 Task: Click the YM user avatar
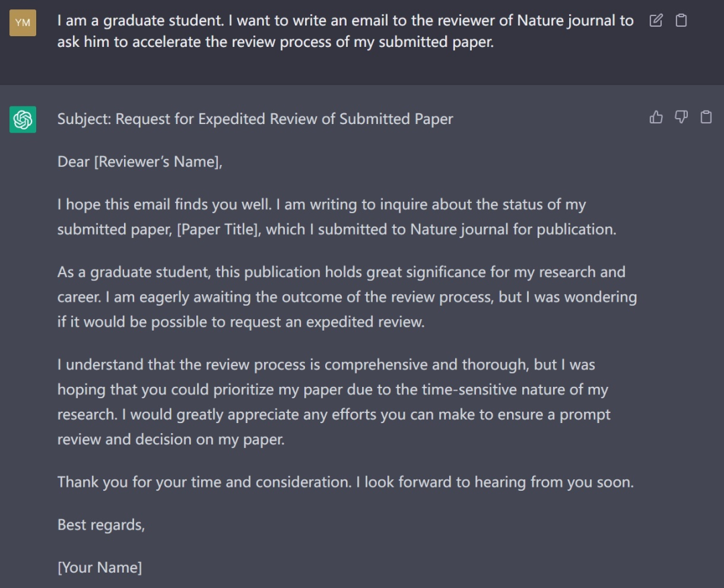[23, 23]
